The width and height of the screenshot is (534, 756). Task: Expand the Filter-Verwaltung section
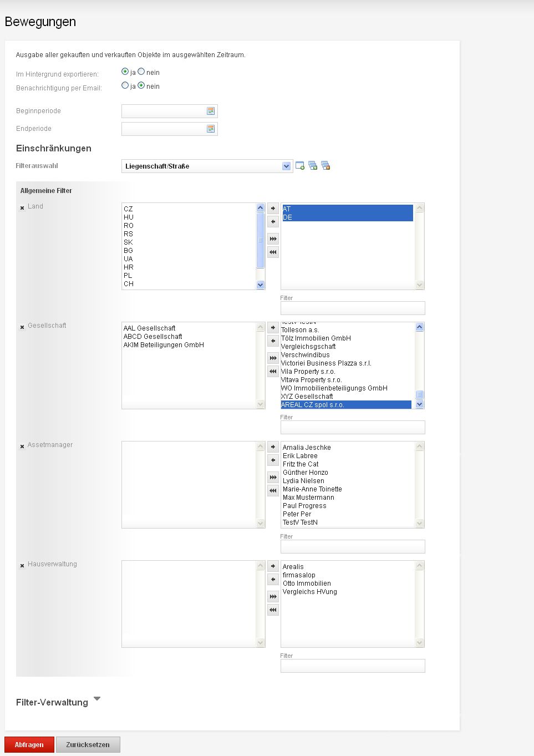click(x=97, y=699)
